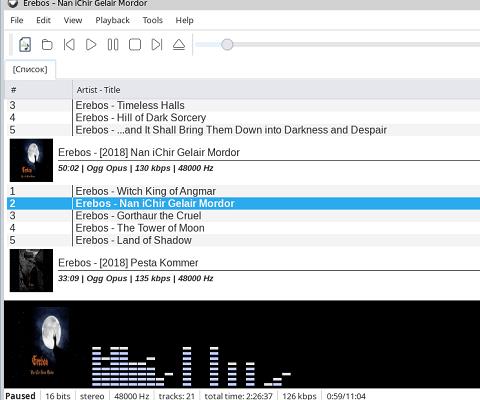Click the Open Files toolbar icon
480x400 pixels.
coord(25,45)
